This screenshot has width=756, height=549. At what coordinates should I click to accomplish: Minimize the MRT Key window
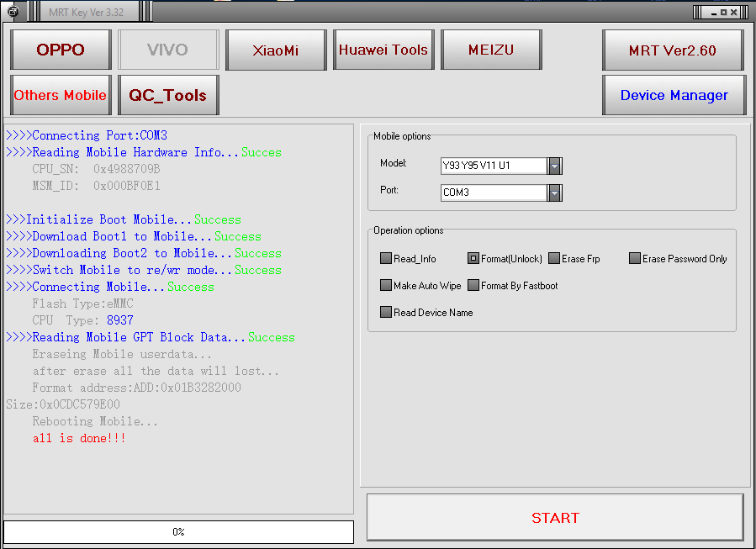click(x=714, y=13)
